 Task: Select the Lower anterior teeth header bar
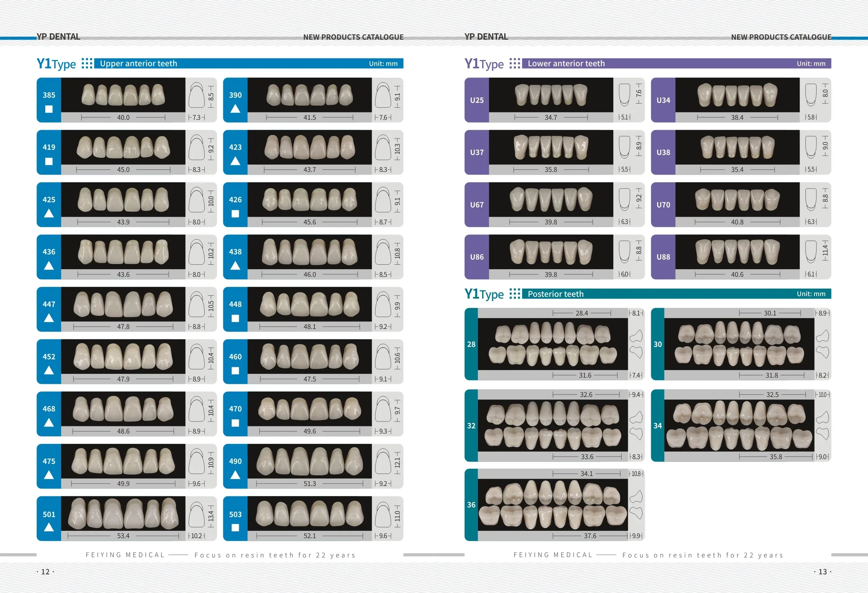[x=676, y=64]
